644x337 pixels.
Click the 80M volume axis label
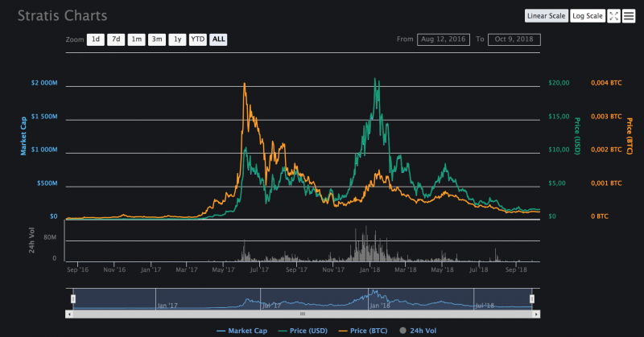(50, 237)
